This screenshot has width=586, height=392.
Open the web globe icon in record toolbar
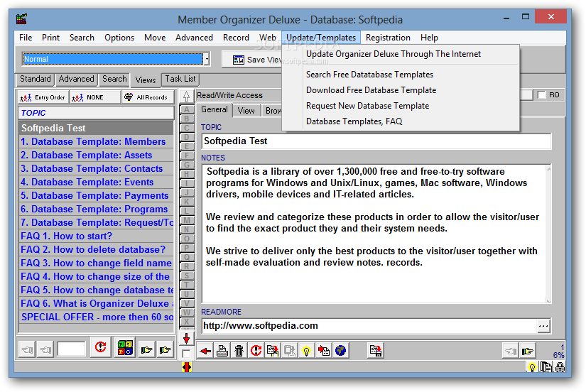(340, 351)
